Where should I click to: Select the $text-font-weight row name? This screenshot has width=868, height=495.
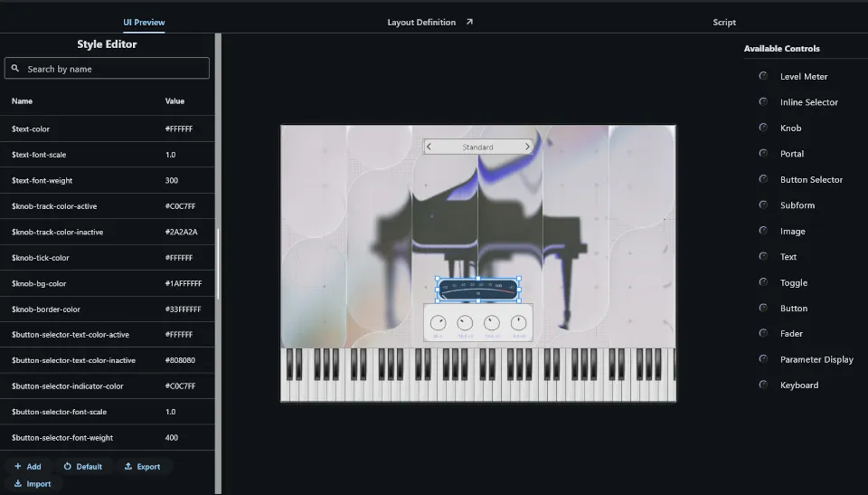42,180
